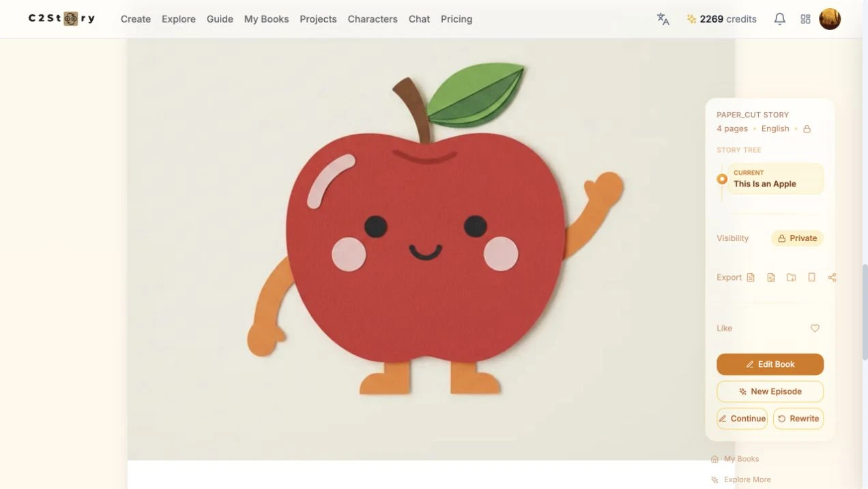The height and width of the screenshot is (489, 868).
Task: Export the story as an image file
Action: (771, 277)
